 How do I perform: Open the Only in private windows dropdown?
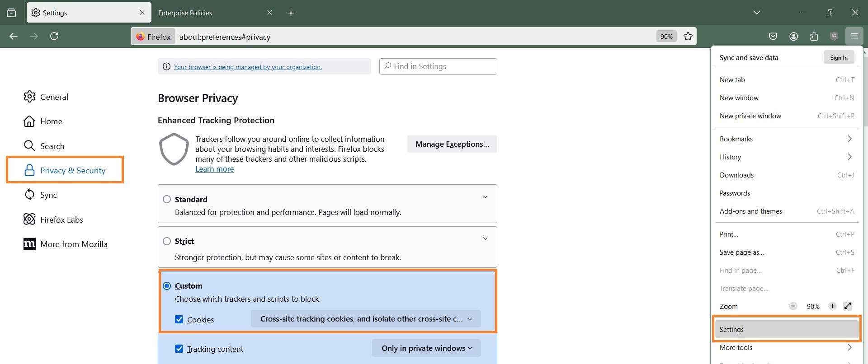[x=426, y=348]
